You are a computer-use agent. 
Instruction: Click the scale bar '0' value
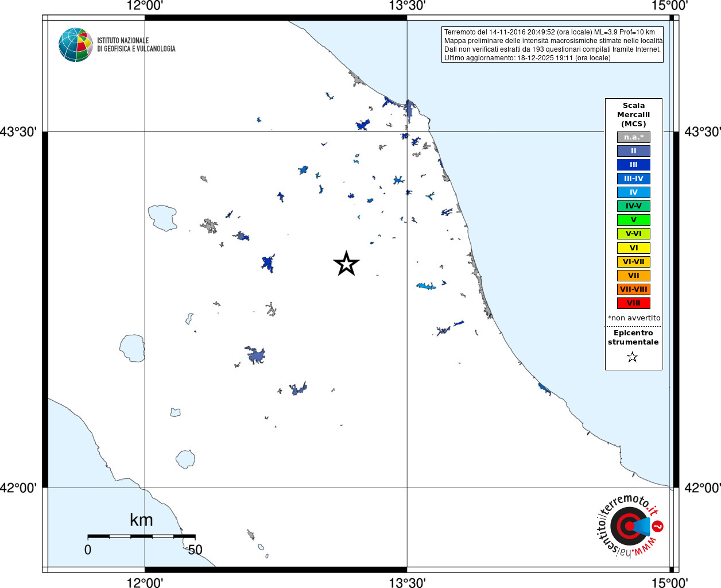tap(88, 550)
